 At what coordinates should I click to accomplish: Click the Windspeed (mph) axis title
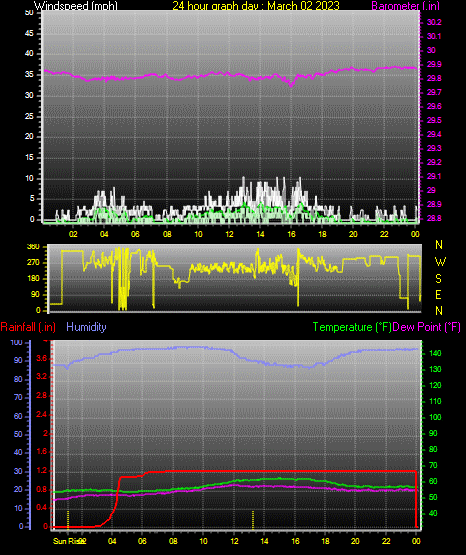point(76,6)
